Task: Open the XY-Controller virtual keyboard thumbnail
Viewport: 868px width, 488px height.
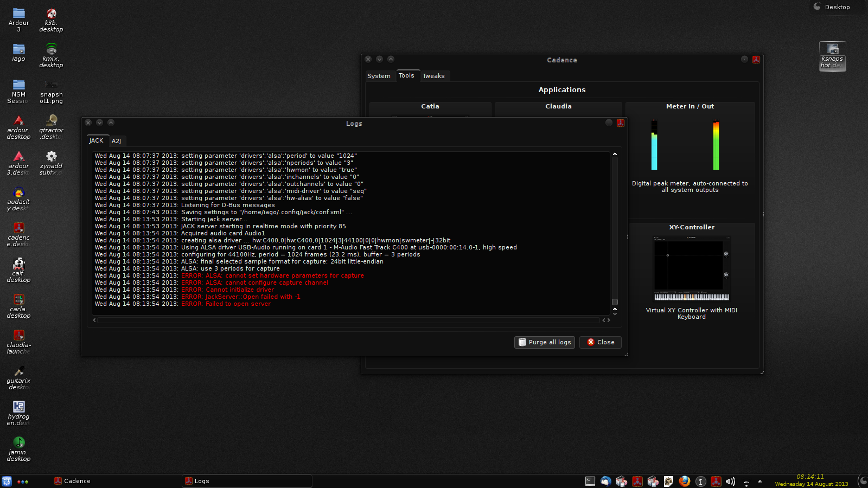Action: point(691,269)
